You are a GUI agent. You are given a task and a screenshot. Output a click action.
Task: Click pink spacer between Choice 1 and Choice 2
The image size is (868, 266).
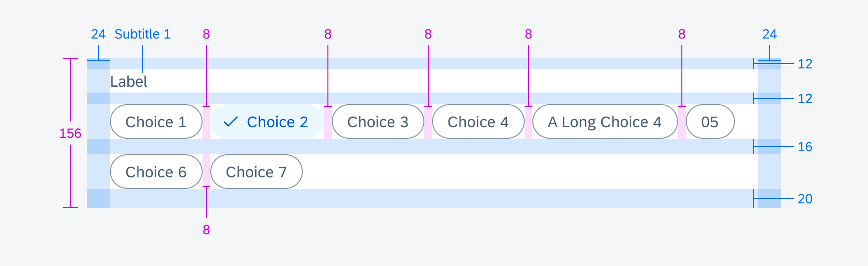pyautogui.click(x=206, y=122)
